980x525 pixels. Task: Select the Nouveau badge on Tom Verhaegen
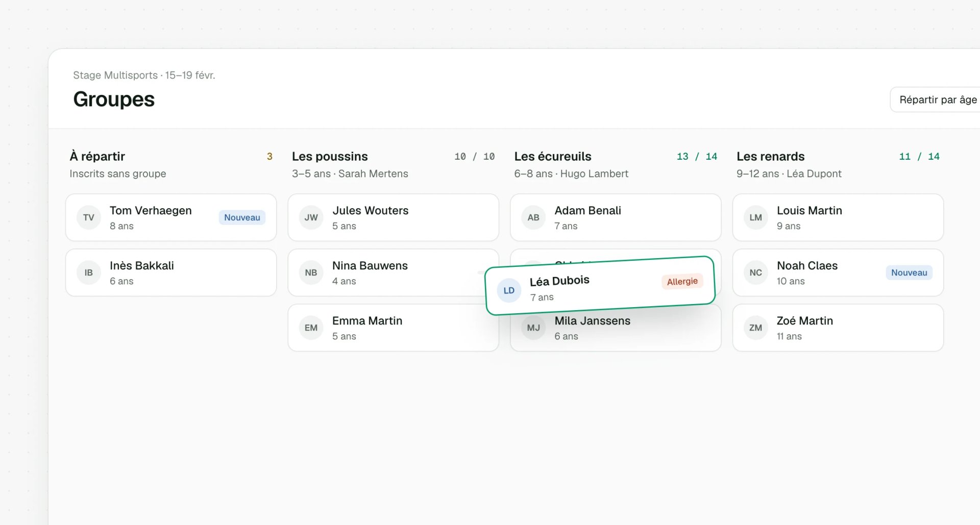click(x=242, y=217)
